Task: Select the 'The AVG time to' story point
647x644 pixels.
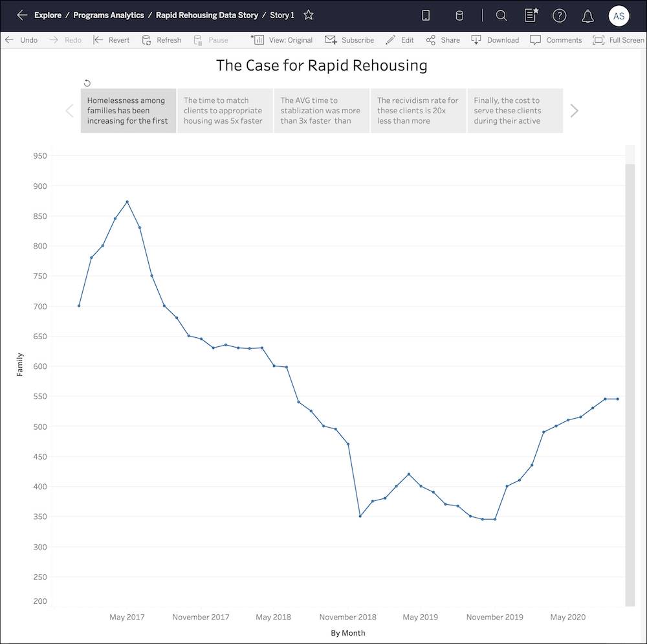Action: pos(322,111)
